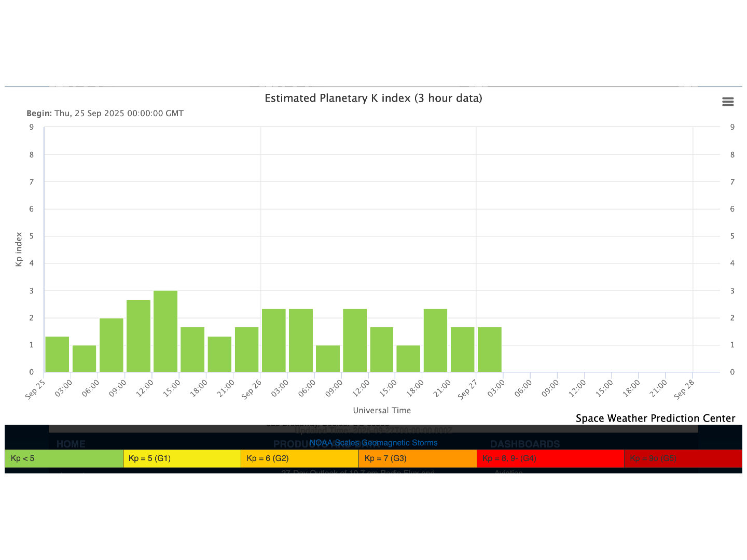The height and width of the screenshot is (560, 747).
Task: Select the dark red Kp = 9o (G5) box
Action: click(683, 458)
